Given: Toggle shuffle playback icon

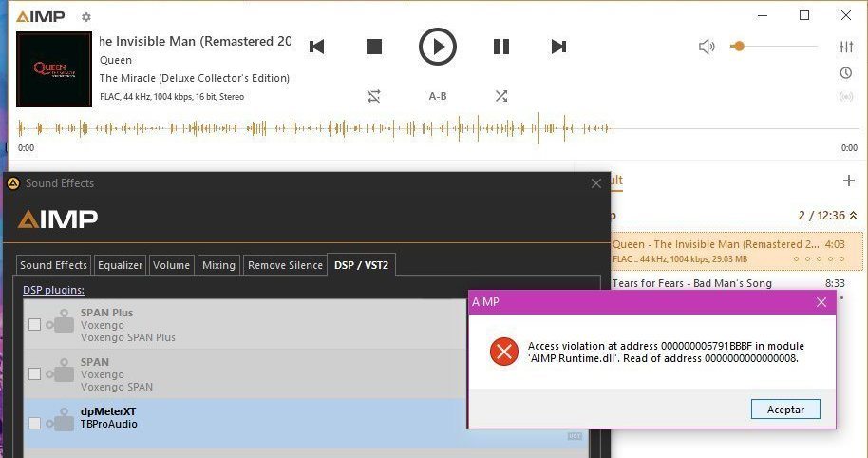Looking at the screenshot, I should pyautogui.click(x=501, y=96).
